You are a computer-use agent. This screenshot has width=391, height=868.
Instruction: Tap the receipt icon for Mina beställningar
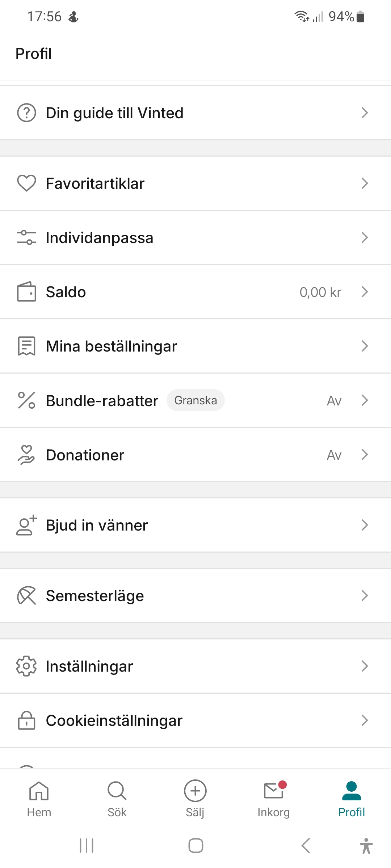26,346
